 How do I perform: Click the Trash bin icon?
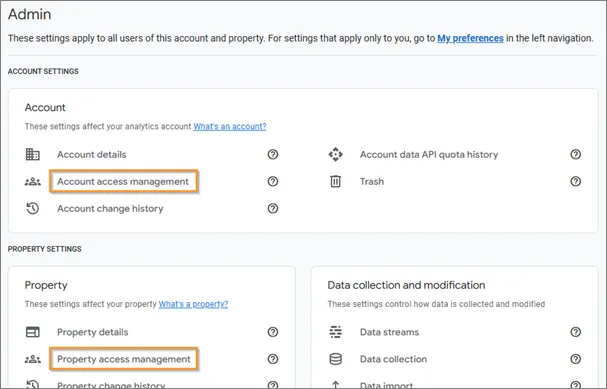pyautogui.click(x=336, y=181)
